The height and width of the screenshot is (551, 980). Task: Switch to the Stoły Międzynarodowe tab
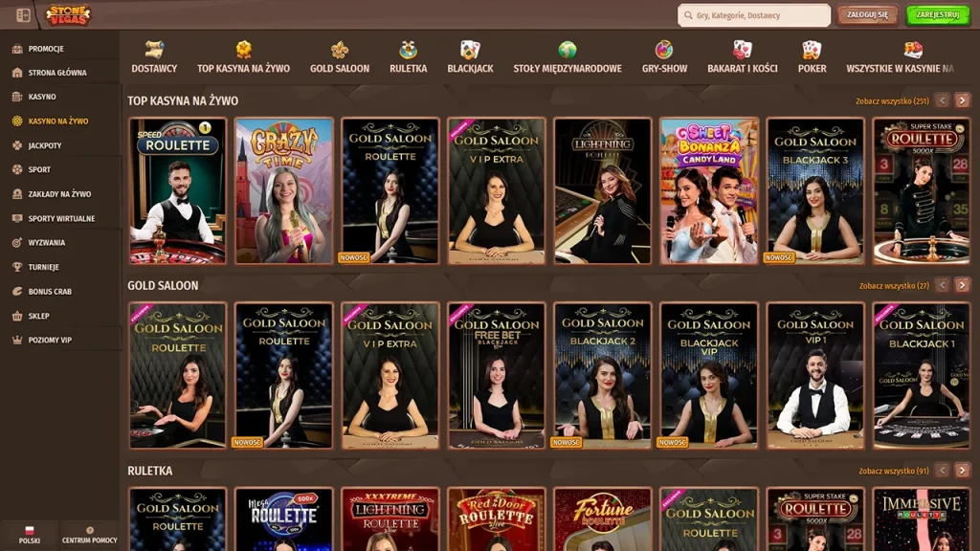tap(568, 56)
